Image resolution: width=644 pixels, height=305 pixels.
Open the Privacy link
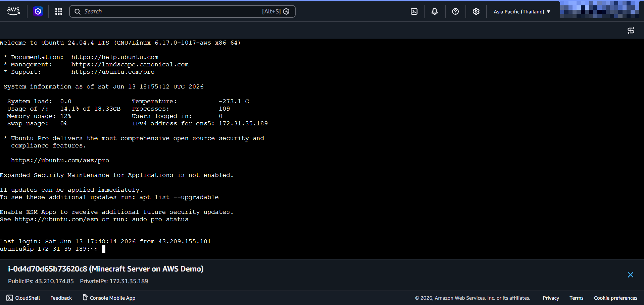(551, 298)
